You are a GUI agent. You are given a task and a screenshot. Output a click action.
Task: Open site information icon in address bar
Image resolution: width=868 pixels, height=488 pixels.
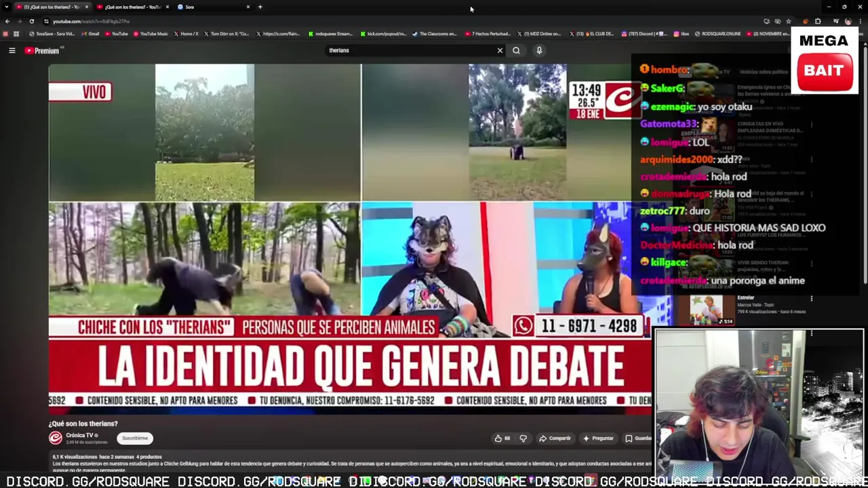click(x=46, y=21)
